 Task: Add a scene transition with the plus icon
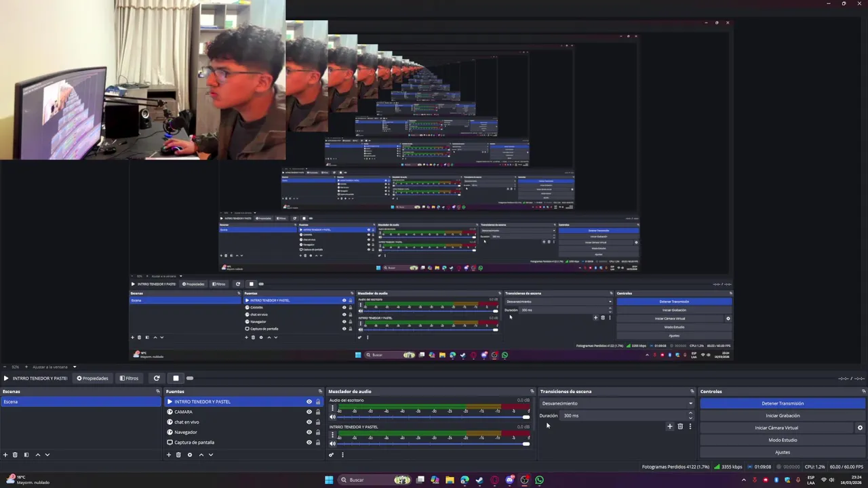point(670,426)
